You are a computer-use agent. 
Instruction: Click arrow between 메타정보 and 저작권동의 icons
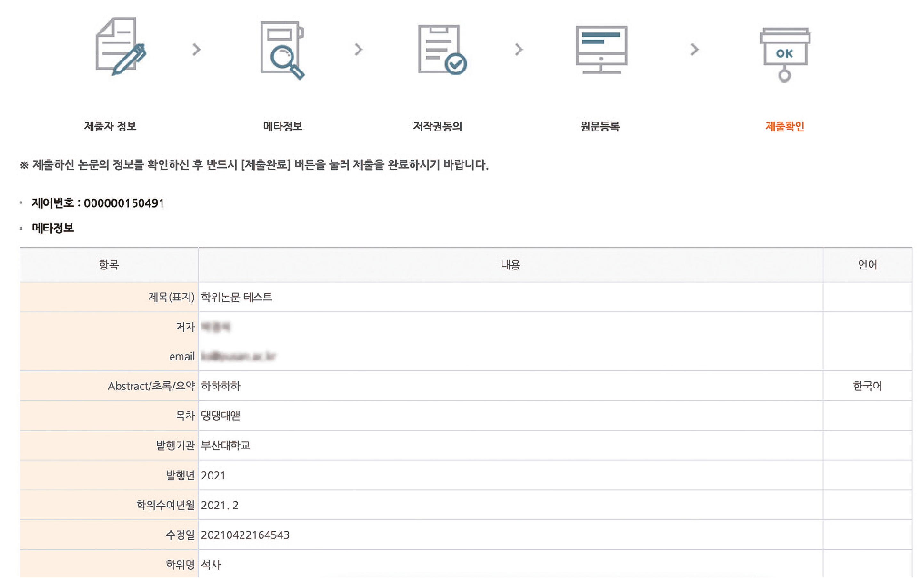pyautogui.click(x=358, y=49)
